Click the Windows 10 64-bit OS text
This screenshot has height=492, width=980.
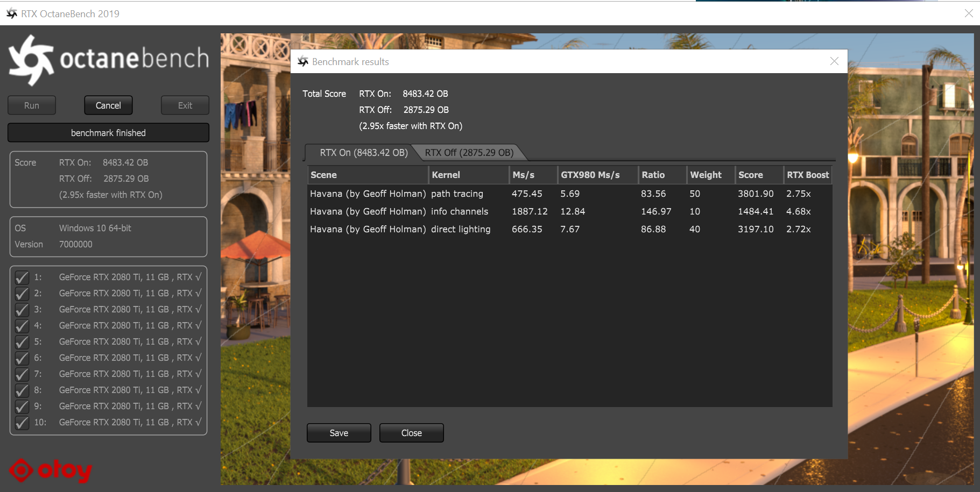95,228
